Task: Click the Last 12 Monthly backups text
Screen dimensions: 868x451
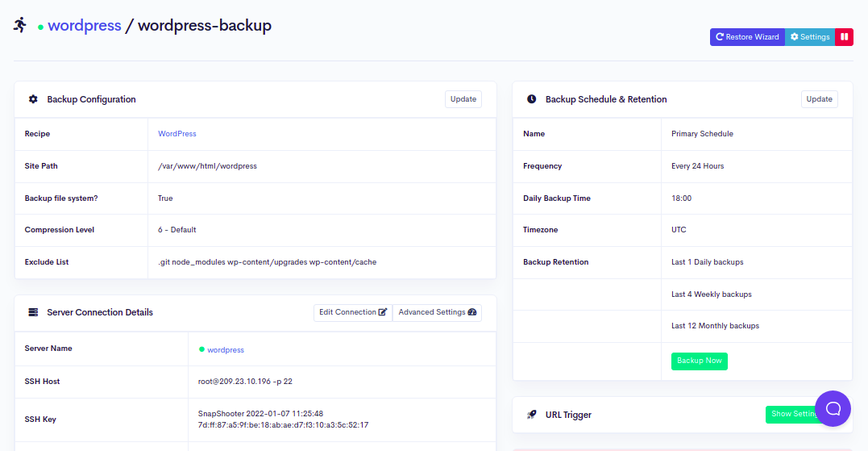Action: [715, 326]
